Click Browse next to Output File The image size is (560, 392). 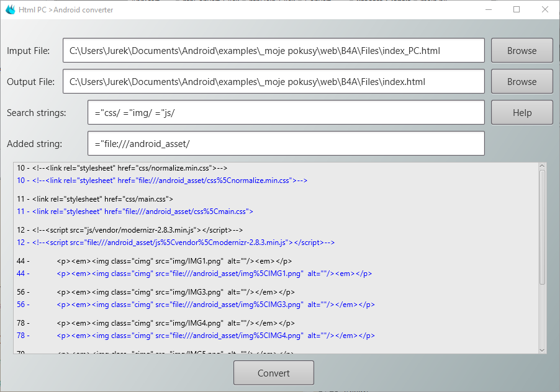click(522, 81)
